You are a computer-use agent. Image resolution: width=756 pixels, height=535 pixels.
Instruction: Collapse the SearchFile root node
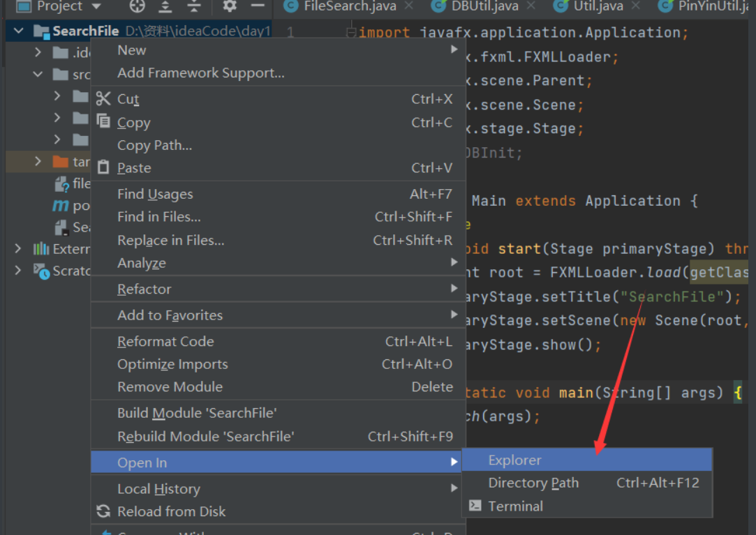click(18, 31)
